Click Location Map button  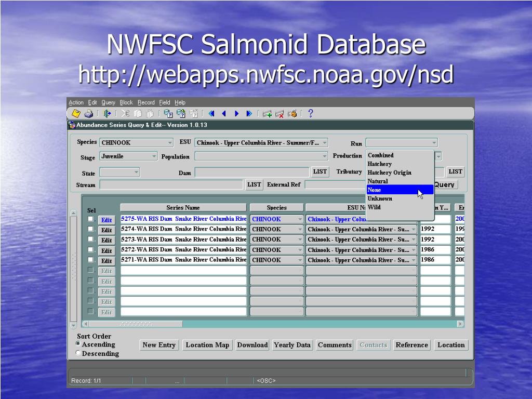pyautogui.click(x=207, y=345)
